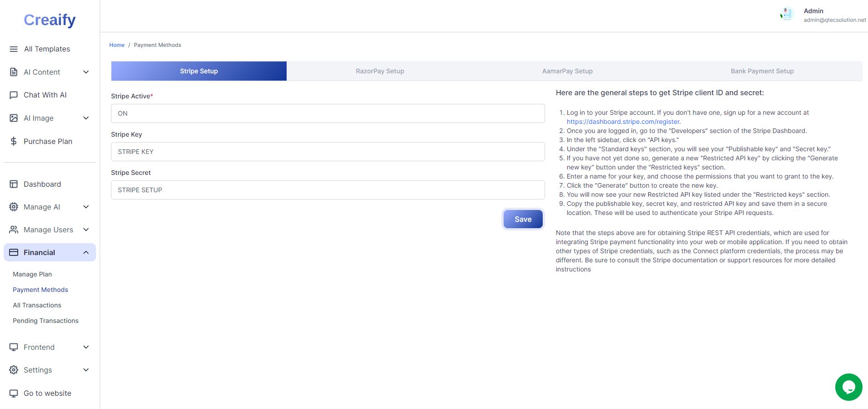Click the Purchase Plan dollar icon
This screenshot has width=868, height=409.
[x=14, y=141]
